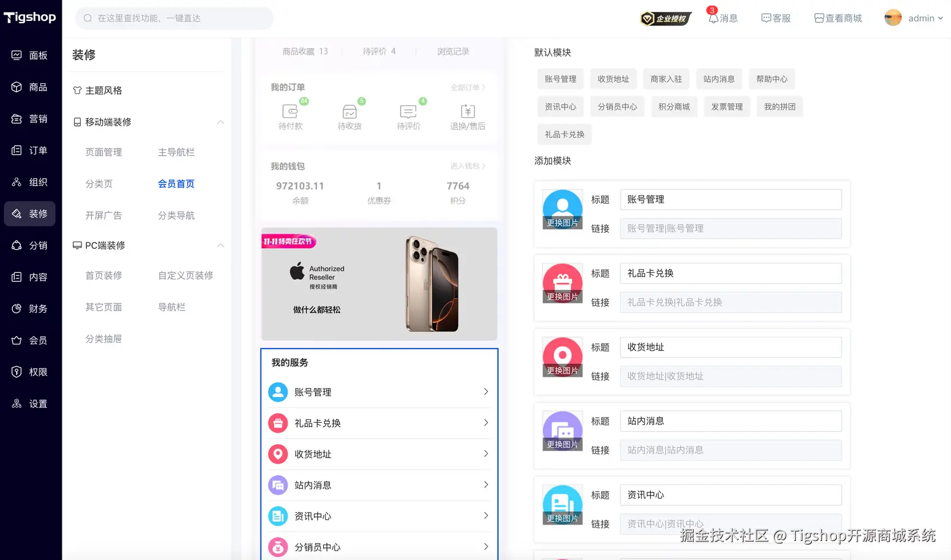Open the 开屏广告 submenu item

103,215
